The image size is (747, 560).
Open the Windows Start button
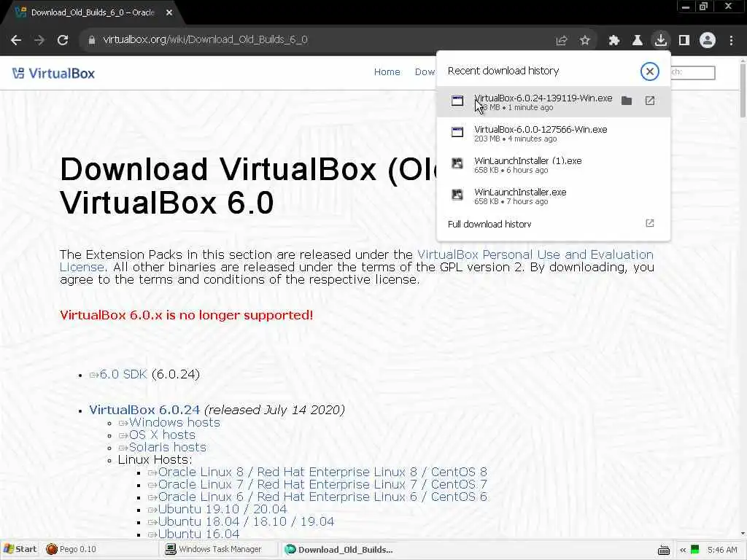tap(20, 549)
